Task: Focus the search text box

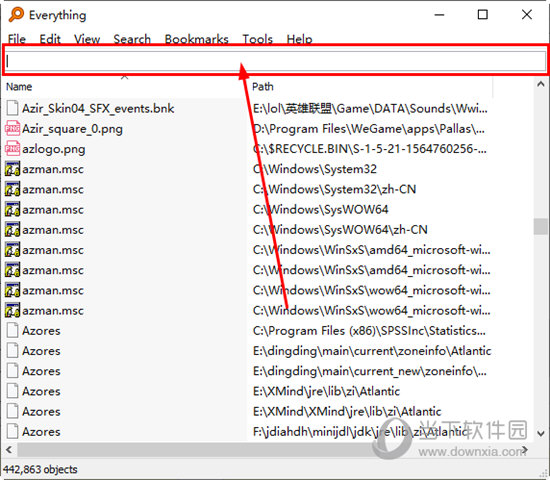Action: (x=275, y=61)
